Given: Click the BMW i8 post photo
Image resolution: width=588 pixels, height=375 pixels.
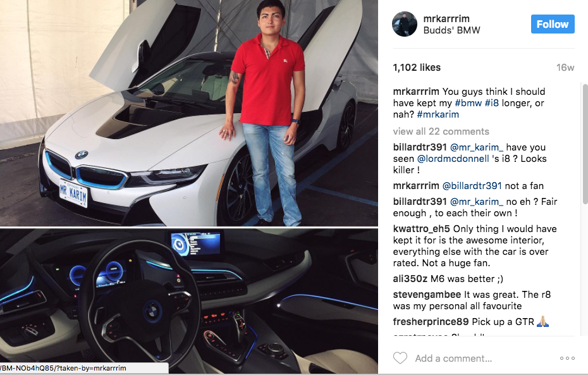Looking at the screenshot, I should pyautogui.click(x=189, y=187).
